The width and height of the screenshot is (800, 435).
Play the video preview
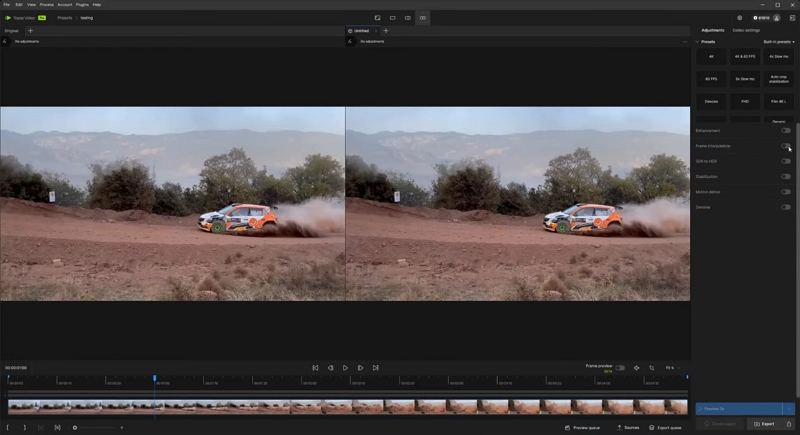coord(345,368)
